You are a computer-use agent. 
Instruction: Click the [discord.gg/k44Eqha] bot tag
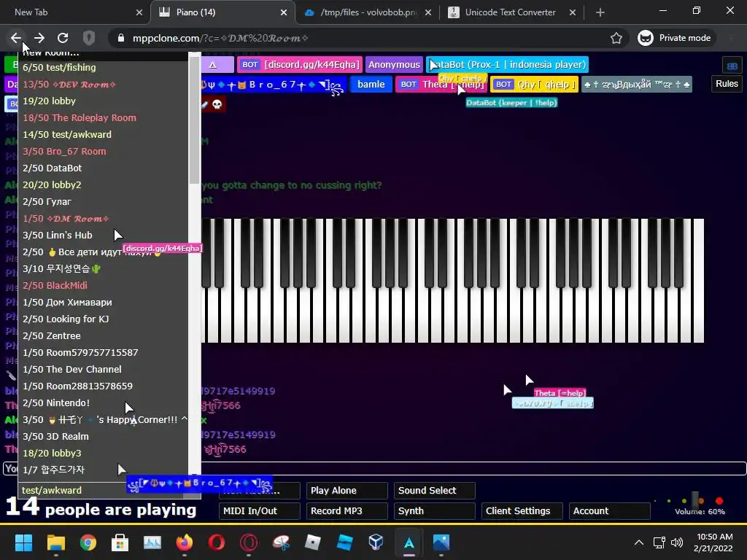[x=300, y=65]
